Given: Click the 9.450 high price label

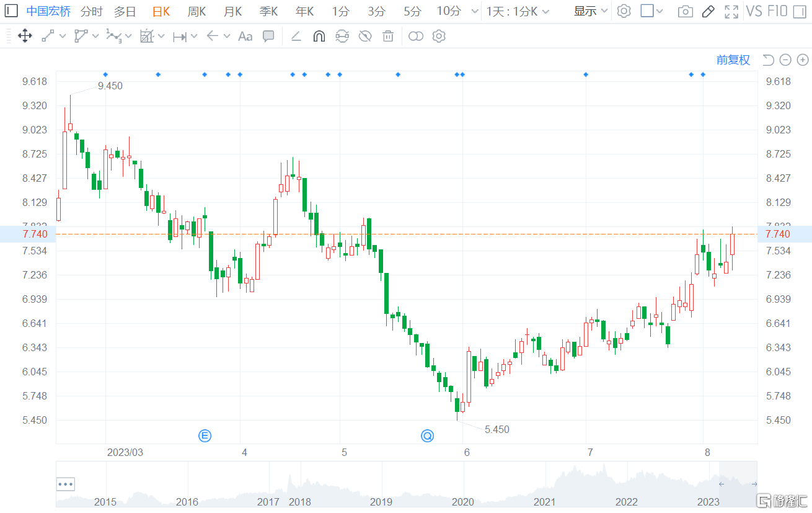Looking at the screenshot, I should 110,86.
